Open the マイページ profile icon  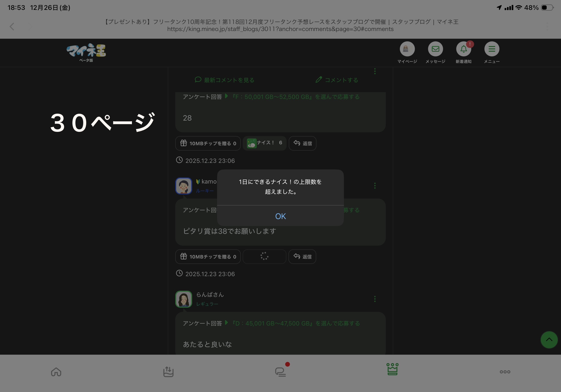pos(407,49)
